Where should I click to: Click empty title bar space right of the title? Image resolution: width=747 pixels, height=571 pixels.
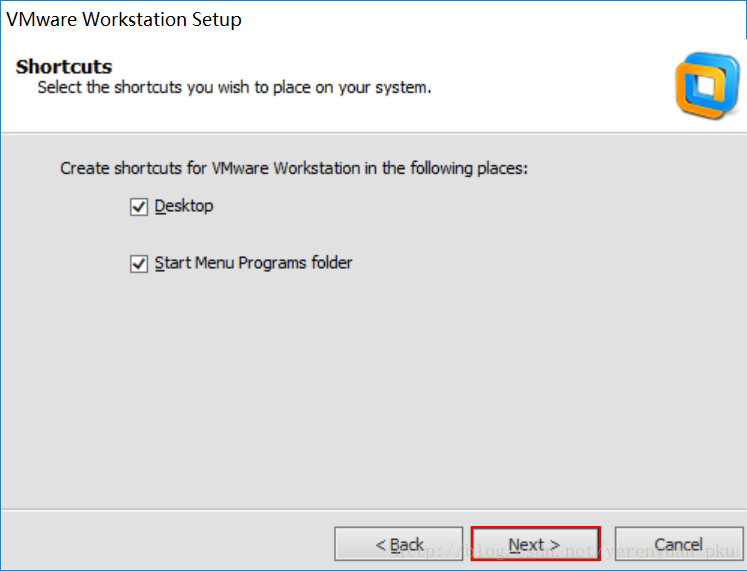click(500, 19)
